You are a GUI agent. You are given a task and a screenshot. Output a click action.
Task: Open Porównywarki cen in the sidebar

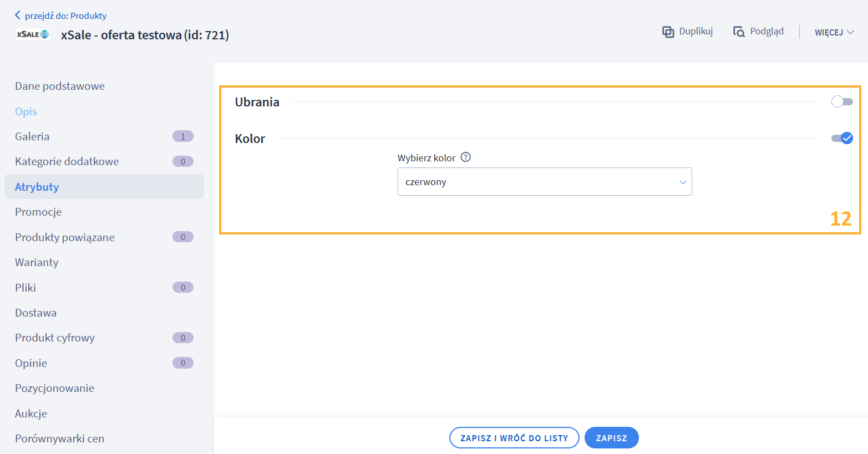(59, 438)
